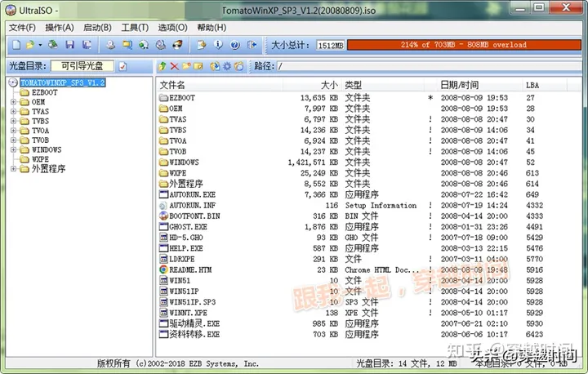
Task: Click the Make CD/DVD image icon
Action: click(110, 45)
